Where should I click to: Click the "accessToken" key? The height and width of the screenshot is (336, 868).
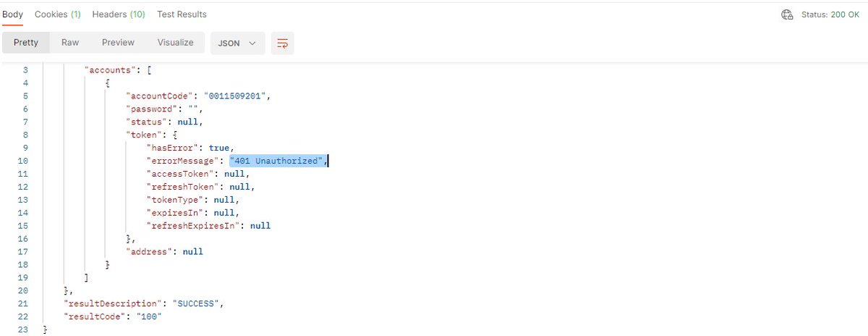(180, 174)
